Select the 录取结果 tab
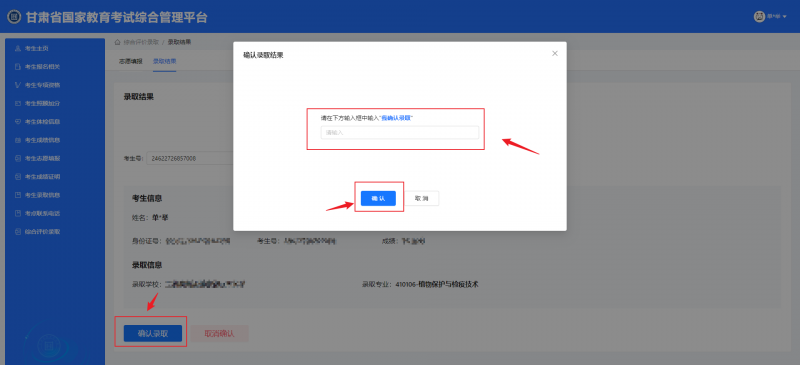 (x=164, y=61)
